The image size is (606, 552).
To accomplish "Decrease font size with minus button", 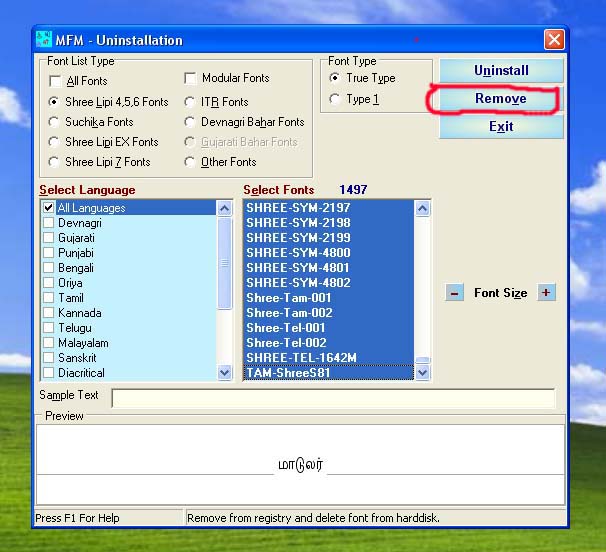I will [454, 293].
